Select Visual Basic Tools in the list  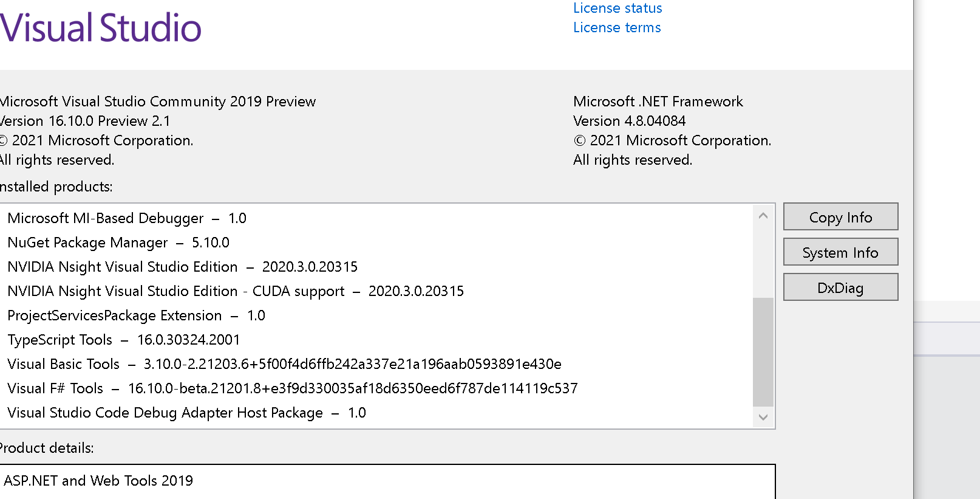[63, 363]
